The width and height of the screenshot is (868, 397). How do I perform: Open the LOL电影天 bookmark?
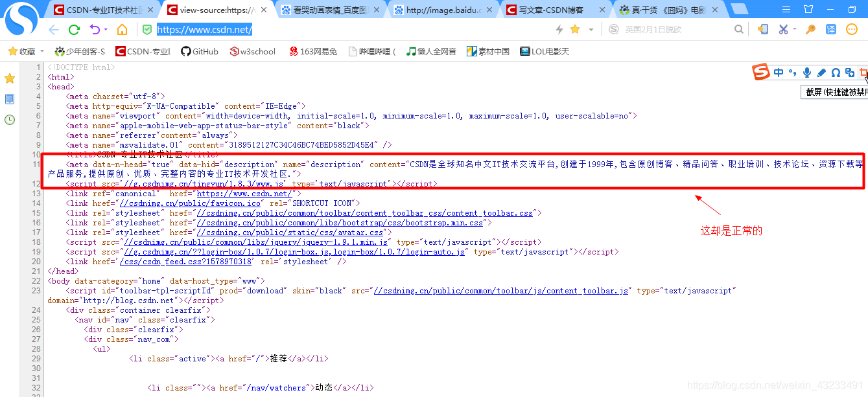545,51
